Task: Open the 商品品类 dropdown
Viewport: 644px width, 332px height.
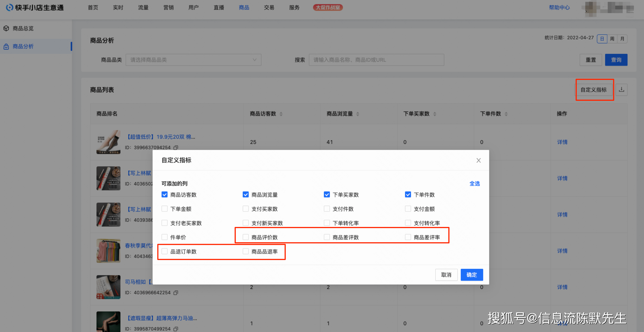Action: (x=194, y=60)
